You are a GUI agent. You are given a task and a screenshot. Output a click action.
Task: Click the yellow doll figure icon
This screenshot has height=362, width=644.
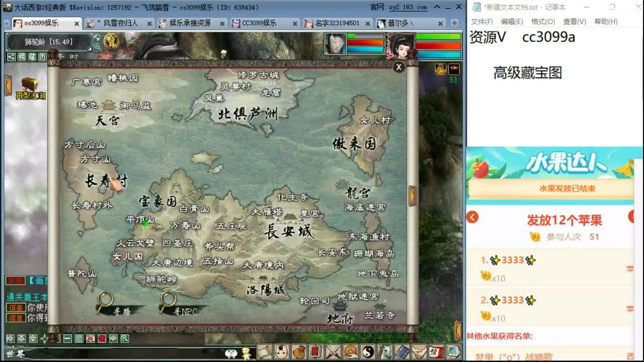pos(246,353)
